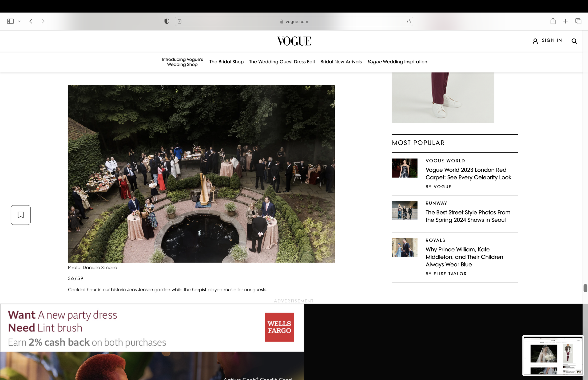
Task: Toggle Reader mode in the address bar
Action: (180, 21)
